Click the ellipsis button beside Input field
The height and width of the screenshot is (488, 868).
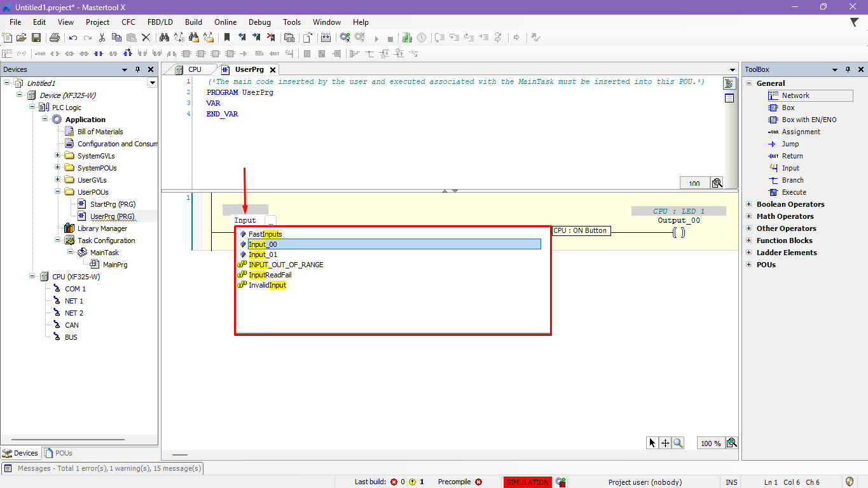270,221
